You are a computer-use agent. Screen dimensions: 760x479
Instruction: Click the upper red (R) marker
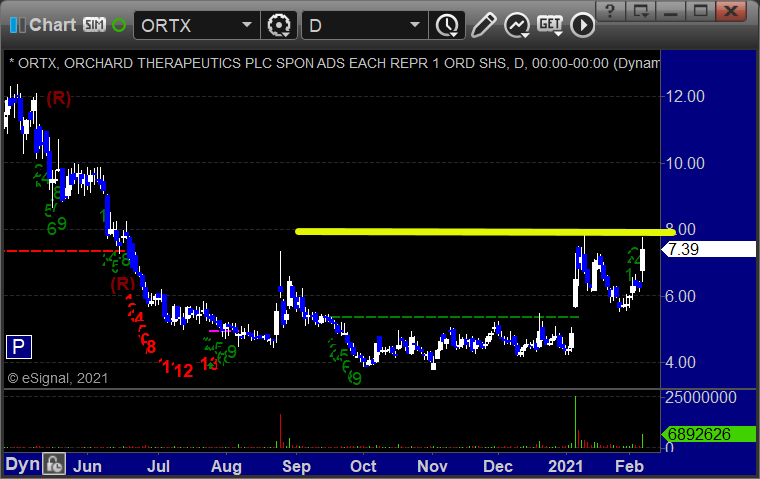click(59, 98)
